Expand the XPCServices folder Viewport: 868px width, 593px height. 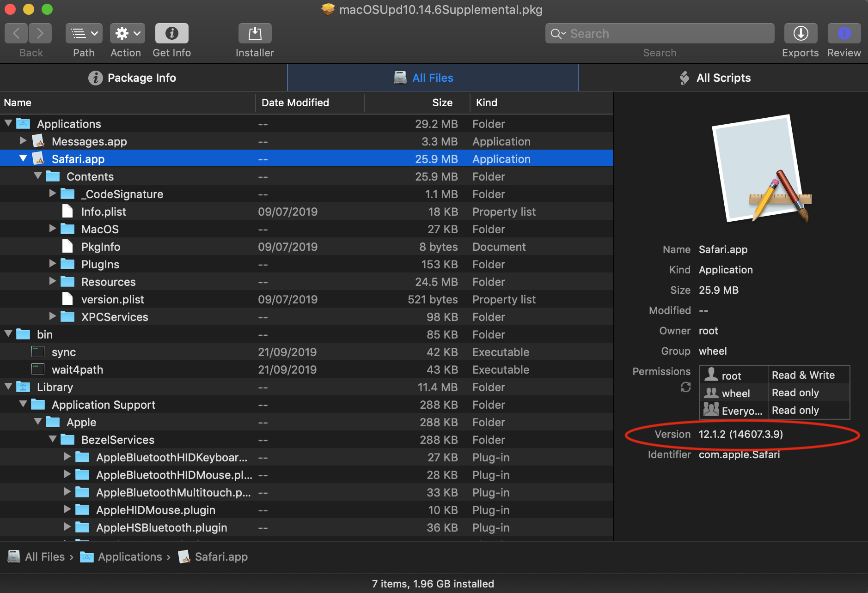pyautogui.click(x=53, y=316)
